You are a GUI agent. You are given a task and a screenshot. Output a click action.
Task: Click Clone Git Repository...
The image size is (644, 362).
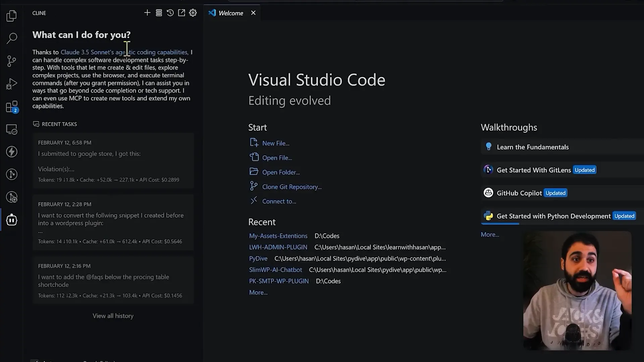292,187
